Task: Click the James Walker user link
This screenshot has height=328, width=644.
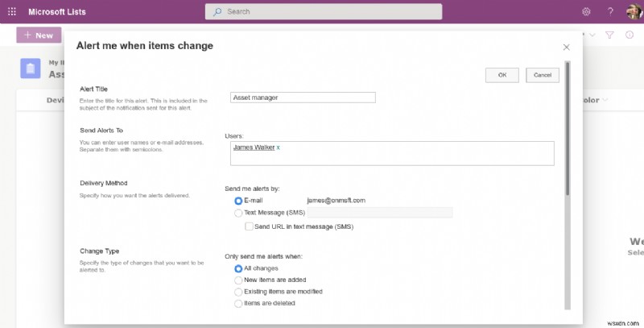Action: click(254, 147)
